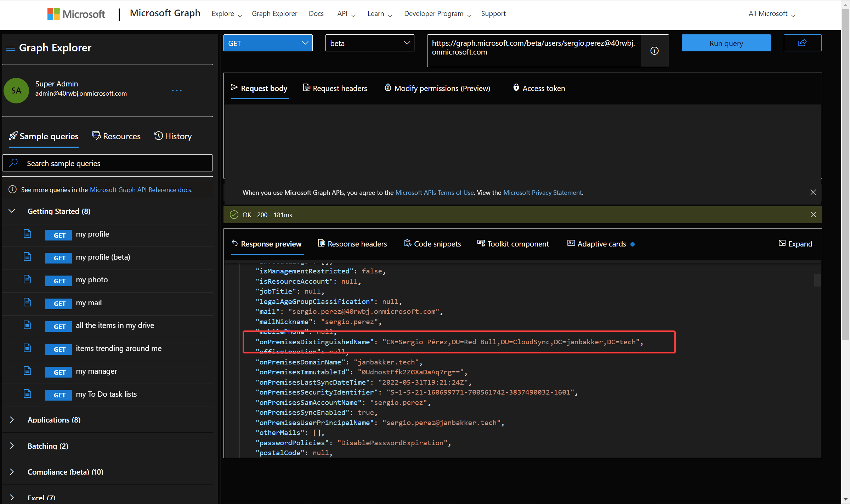
Task: Open the GET method dropdown
Action: 268,43
